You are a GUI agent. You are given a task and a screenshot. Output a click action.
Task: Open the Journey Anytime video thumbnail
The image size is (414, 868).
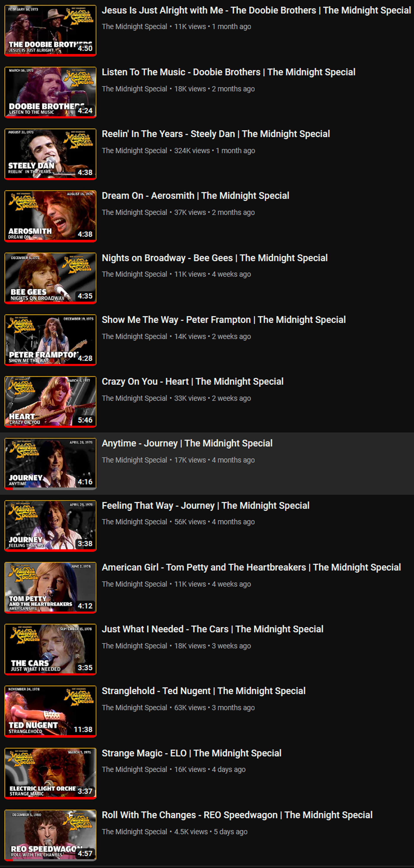click(50, 464)
